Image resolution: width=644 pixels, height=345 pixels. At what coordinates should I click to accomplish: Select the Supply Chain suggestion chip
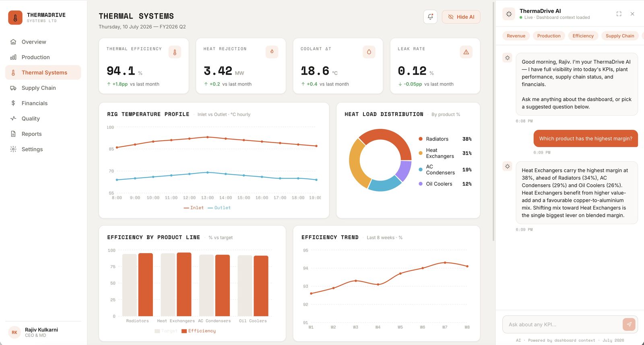(620, 36)
